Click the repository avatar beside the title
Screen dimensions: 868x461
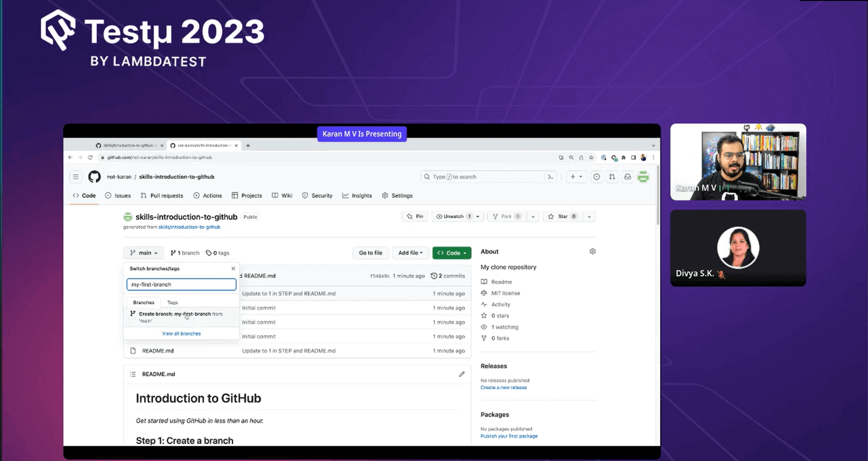128,217
